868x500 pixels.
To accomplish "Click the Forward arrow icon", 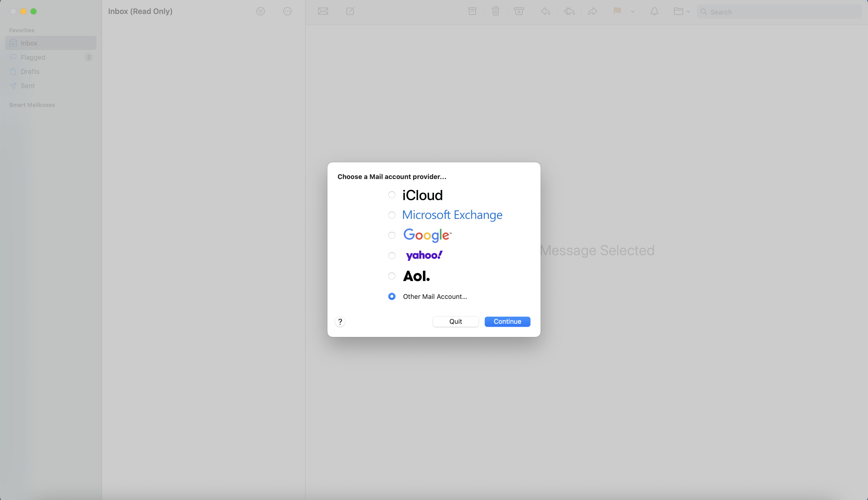I will pos(592,11).
